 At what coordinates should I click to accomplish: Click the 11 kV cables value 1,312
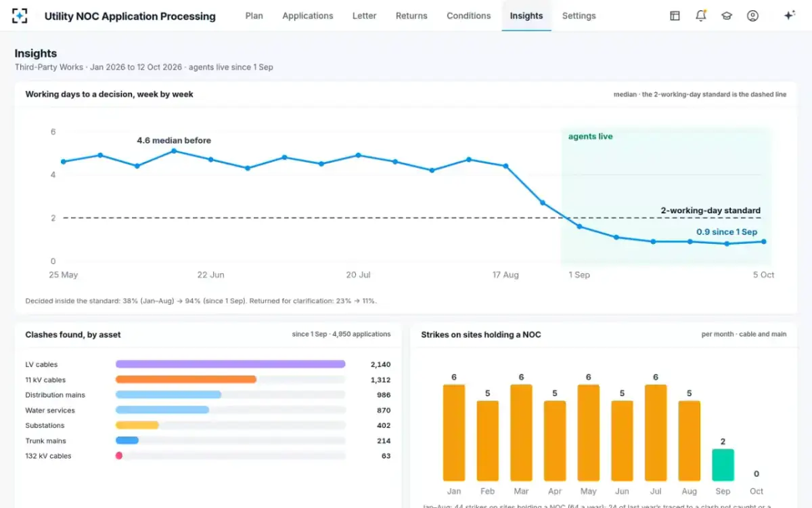[x=381, y=380]
